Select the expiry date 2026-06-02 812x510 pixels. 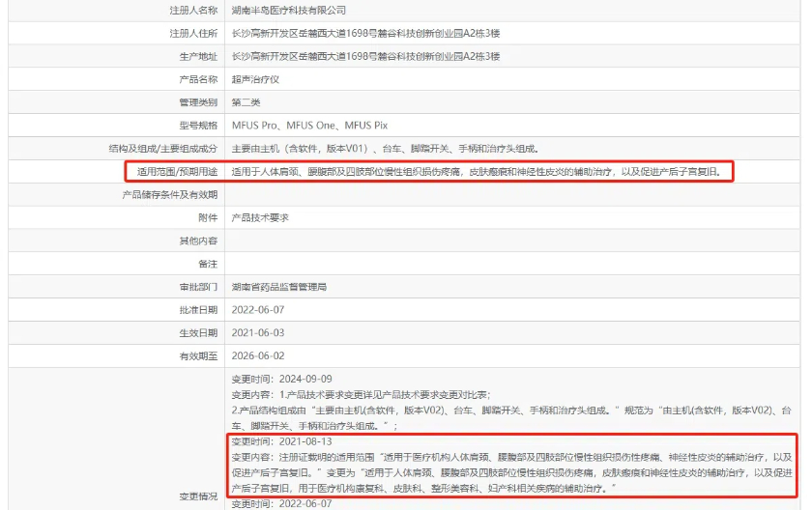258,356
